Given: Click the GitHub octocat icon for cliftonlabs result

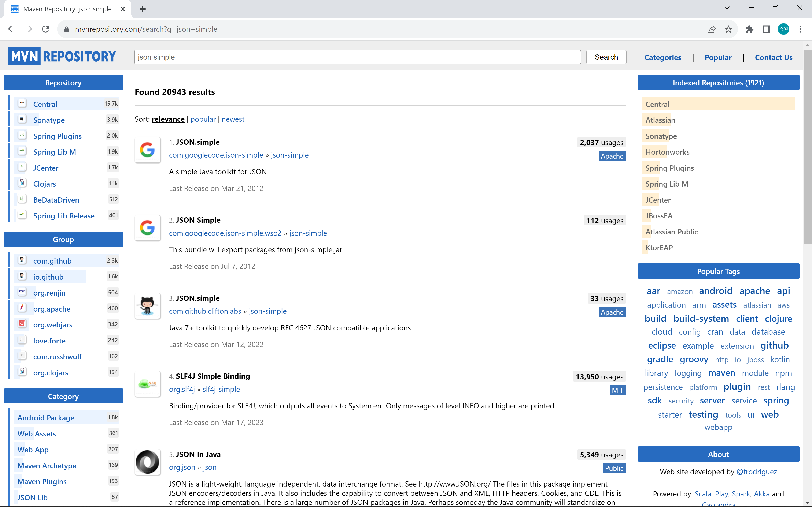Looking at the screenshot, I should tap(147, 306).
